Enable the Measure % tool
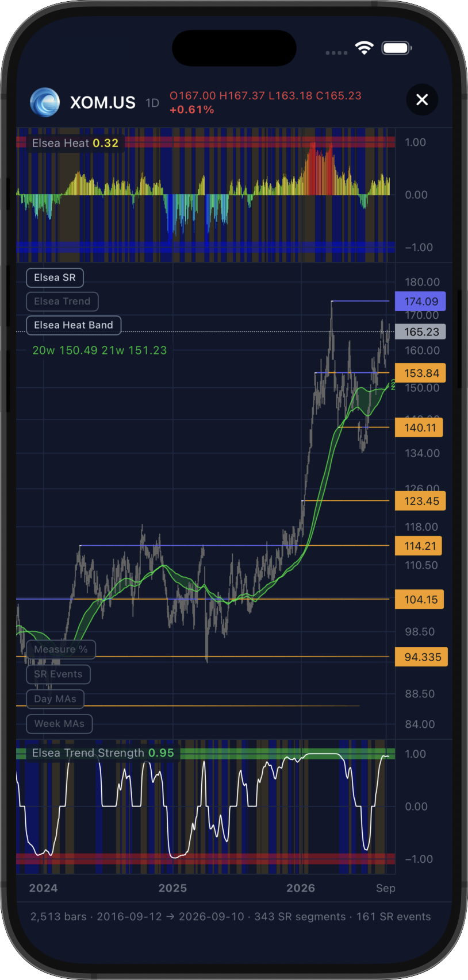This screenshot has height=980, width=468. [61, 649]
